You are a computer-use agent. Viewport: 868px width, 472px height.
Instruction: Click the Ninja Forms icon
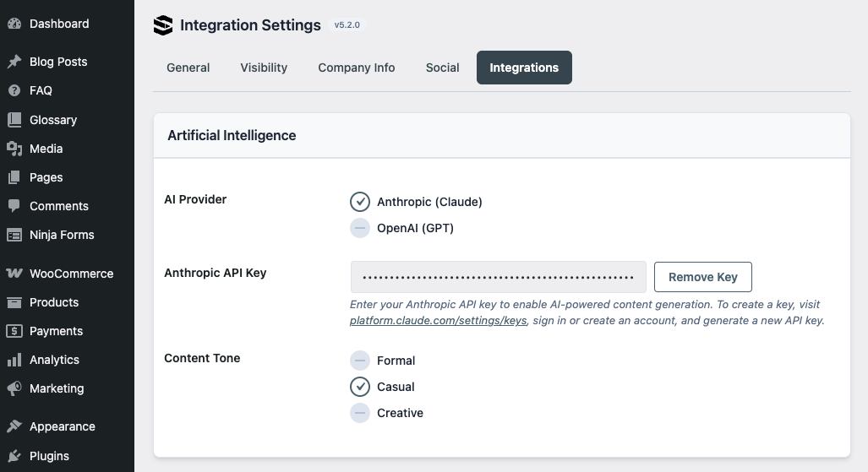14,235
